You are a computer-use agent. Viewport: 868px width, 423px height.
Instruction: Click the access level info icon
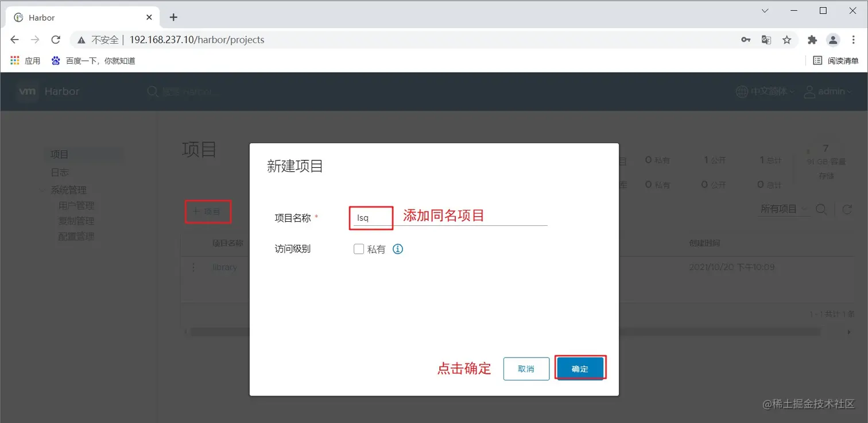pos(398,249)
